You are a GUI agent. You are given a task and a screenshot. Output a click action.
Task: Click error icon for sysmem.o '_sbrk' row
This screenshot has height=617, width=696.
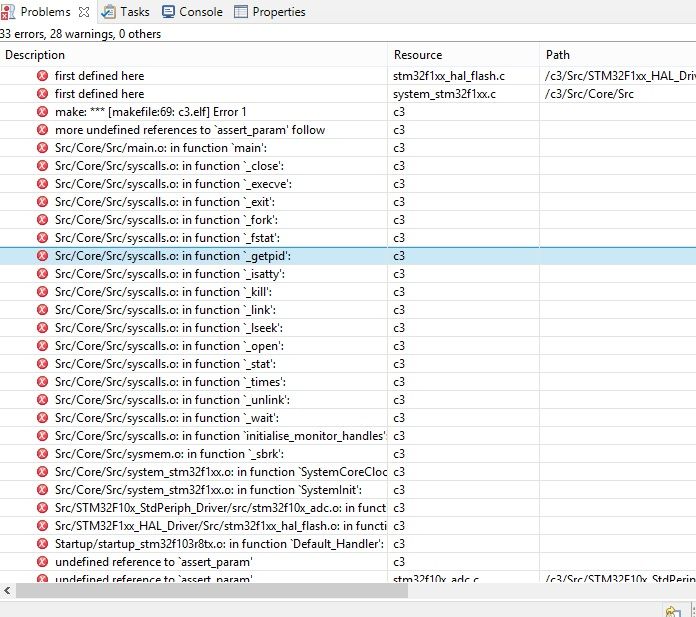[42, 454]
